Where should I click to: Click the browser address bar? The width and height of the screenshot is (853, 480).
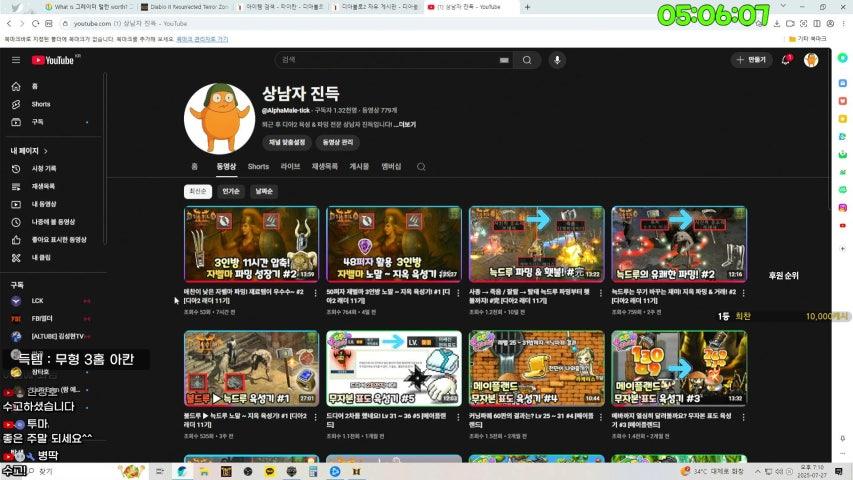[x=403, y=23]
